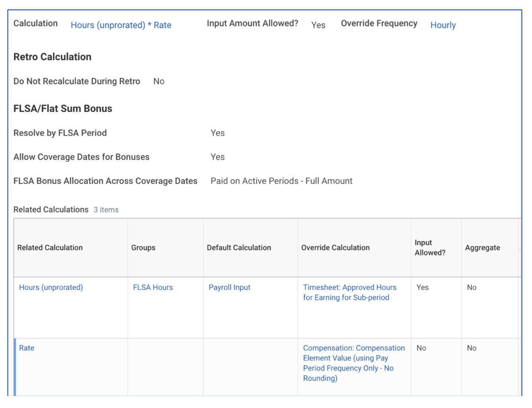532x408 pixels.
Task: Sort by Input Allowed? column header
Action: click(x=430, y=247)
